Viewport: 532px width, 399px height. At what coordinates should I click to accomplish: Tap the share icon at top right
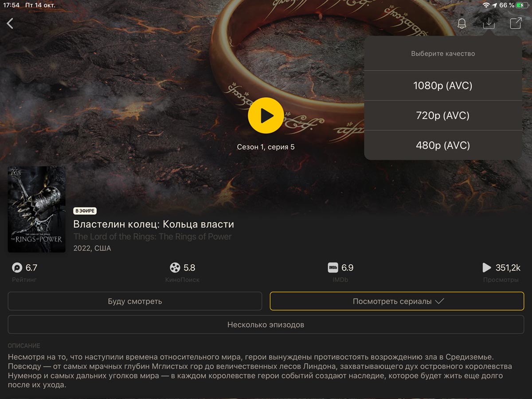516,23
